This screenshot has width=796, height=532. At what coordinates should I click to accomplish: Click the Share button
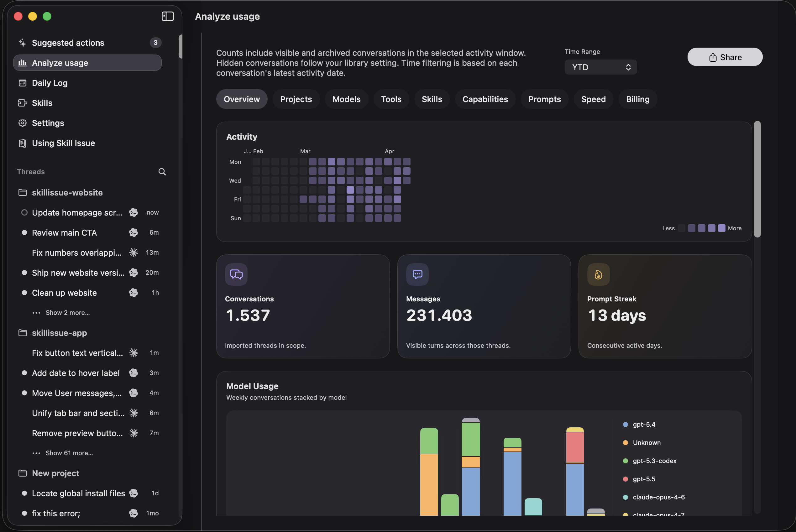(725, 57)
